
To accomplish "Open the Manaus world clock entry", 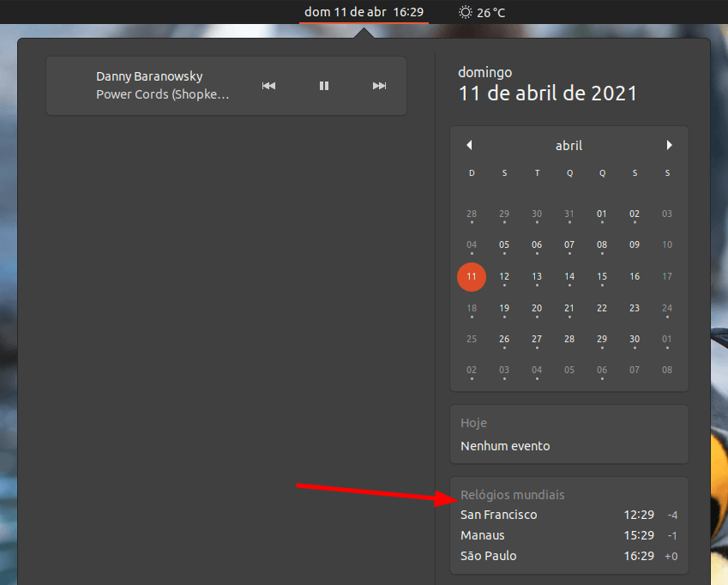I will [569, 535].
